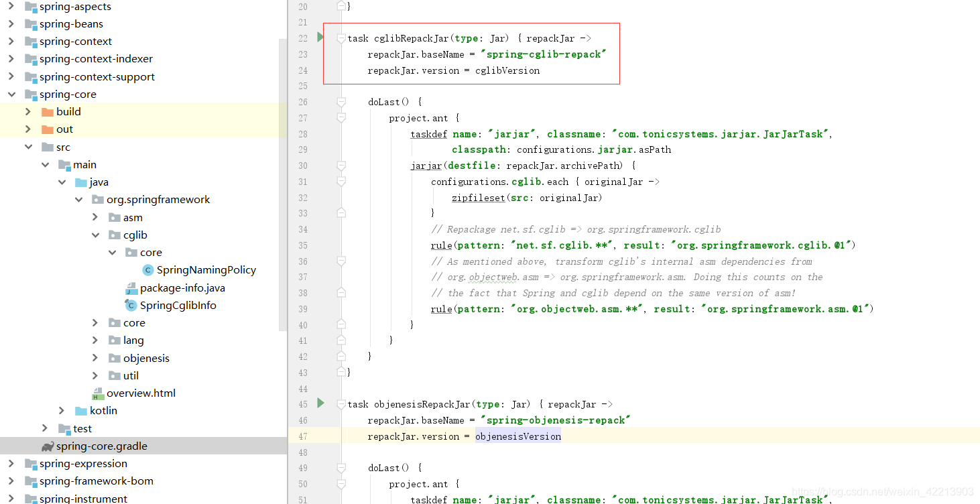
Task: Collapse the cglib package node
Action: pyautogui.click(x=95, y=235)
